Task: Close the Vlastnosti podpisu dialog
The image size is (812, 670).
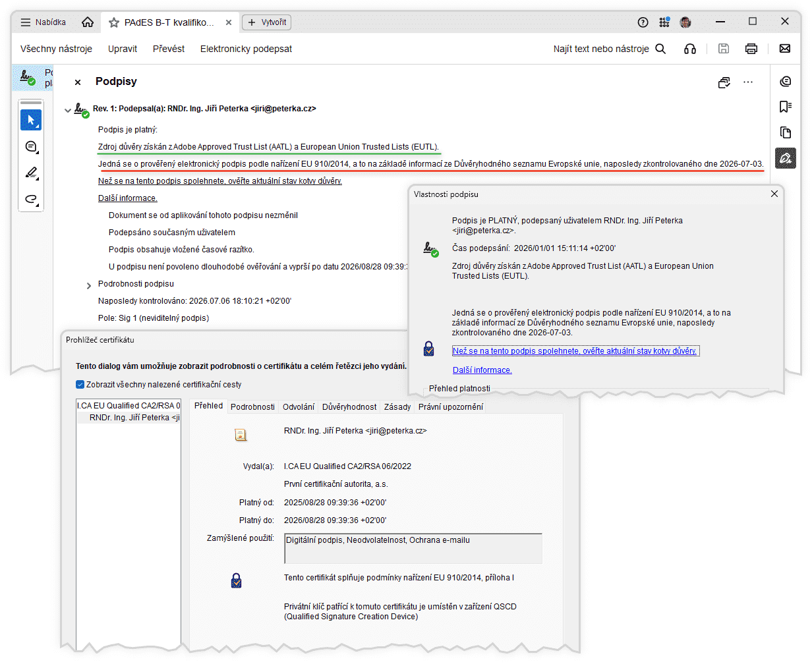Action: (774, 194)
